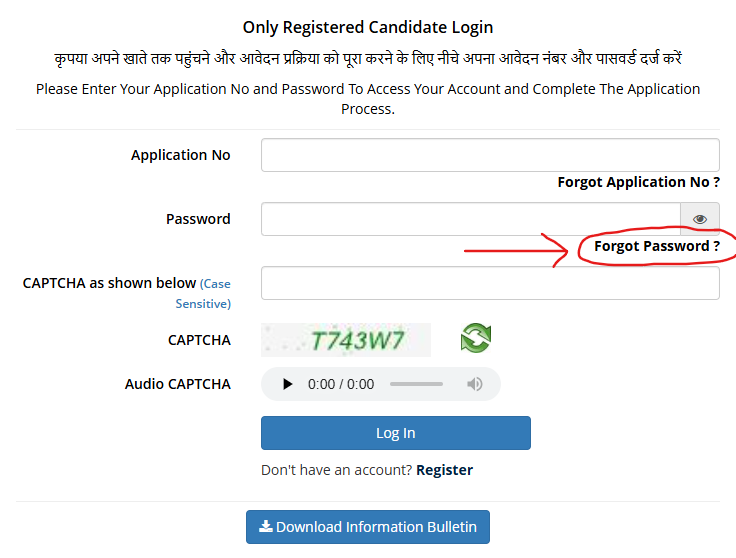Play the audio CAPTCHA
Viewport: 736px width, 558px height.
click(x=287, y=384)
